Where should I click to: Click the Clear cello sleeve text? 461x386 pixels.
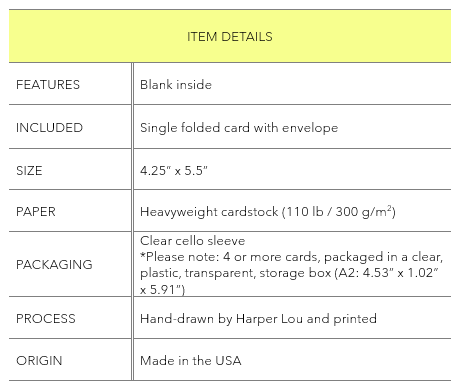[x=192, y=241]
